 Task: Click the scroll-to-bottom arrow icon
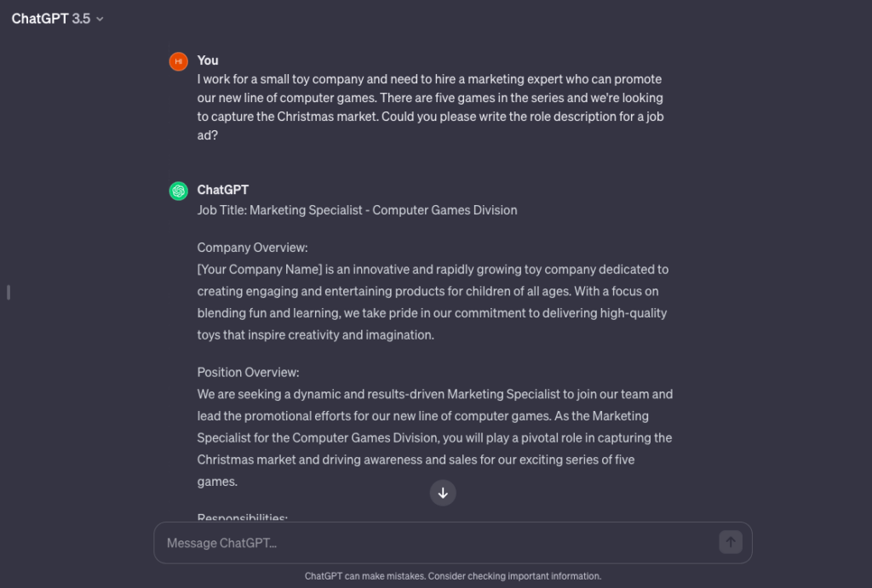click(442, 494)
